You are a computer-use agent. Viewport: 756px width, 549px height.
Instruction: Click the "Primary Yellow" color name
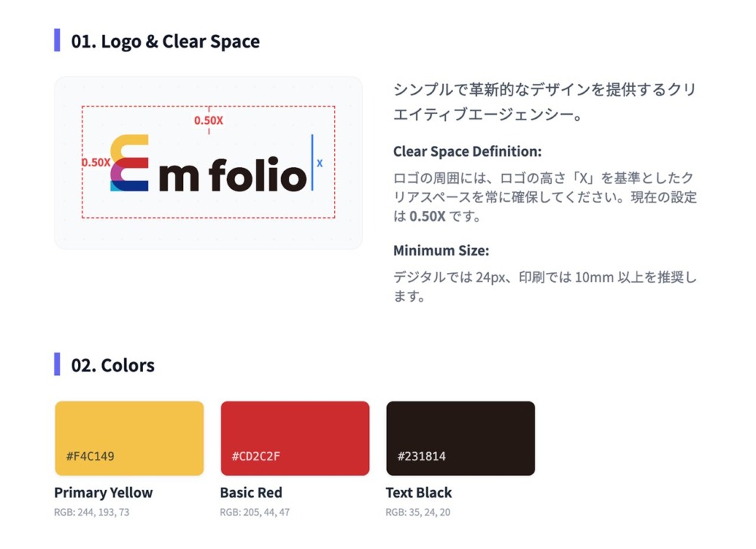tap(104, 492)
